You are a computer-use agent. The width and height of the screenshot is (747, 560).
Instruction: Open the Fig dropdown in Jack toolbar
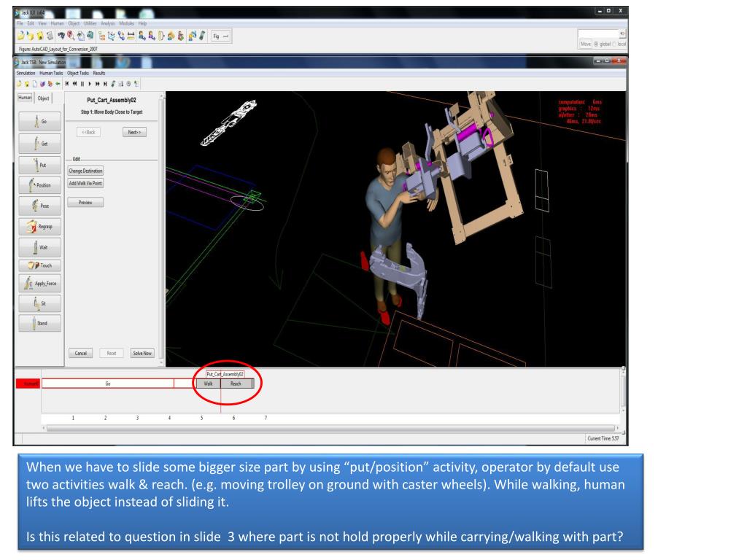point(221,36)
